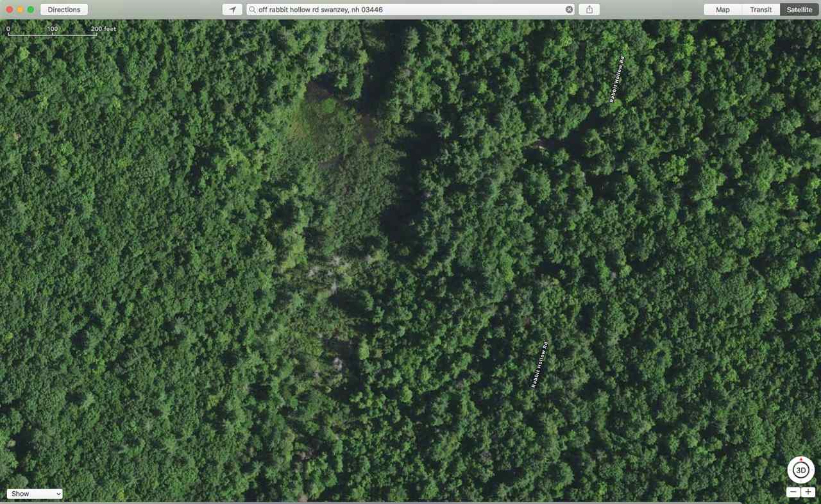This screenshot has width=821, height=504.
Task: Close the Maps window with the red button
Action: [x=10, y=10]
